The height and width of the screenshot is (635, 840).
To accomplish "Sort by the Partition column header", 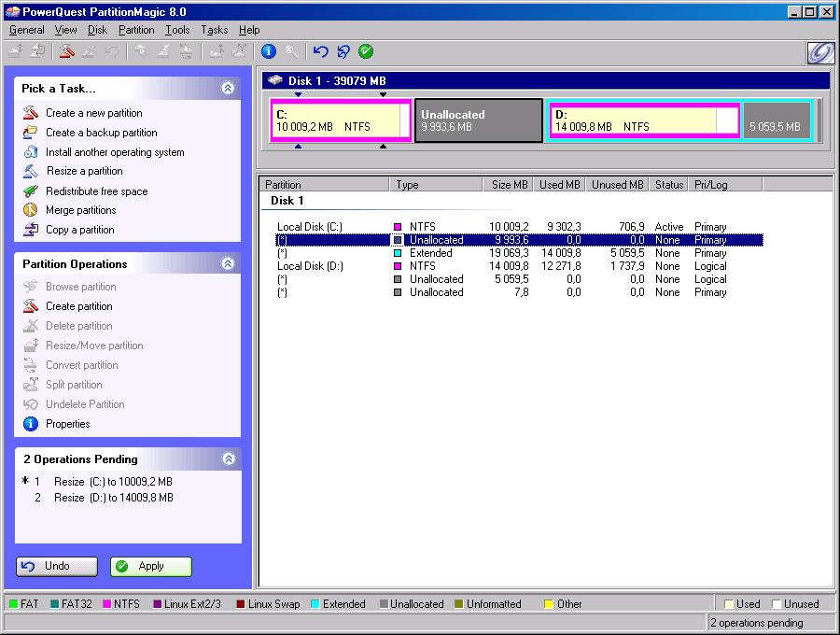I will click(x=325, y=184).
